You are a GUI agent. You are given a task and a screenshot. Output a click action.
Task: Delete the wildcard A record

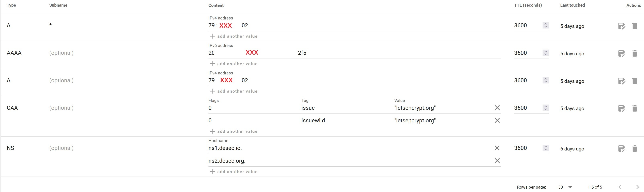(635, 26)
